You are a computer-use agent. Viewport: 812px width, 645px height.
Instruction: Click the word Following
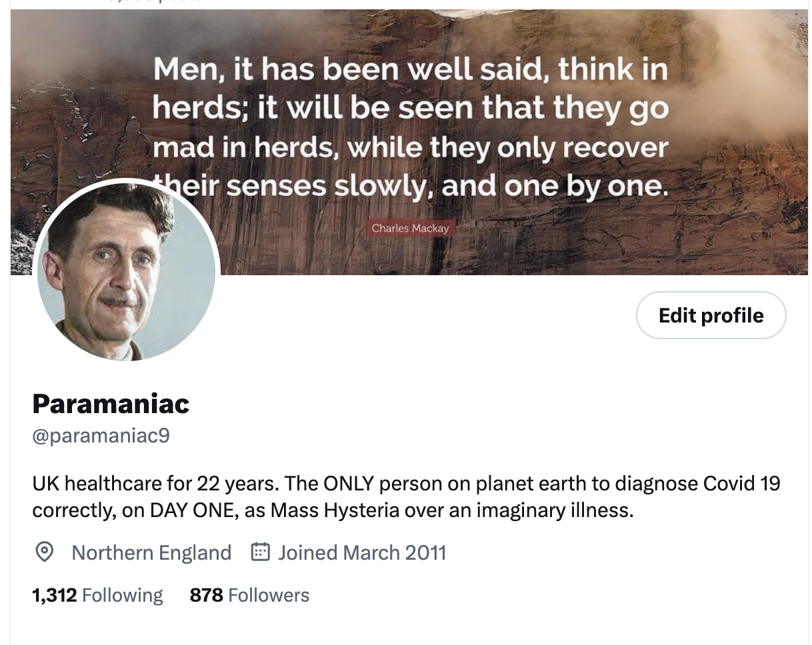click(122, 595)
